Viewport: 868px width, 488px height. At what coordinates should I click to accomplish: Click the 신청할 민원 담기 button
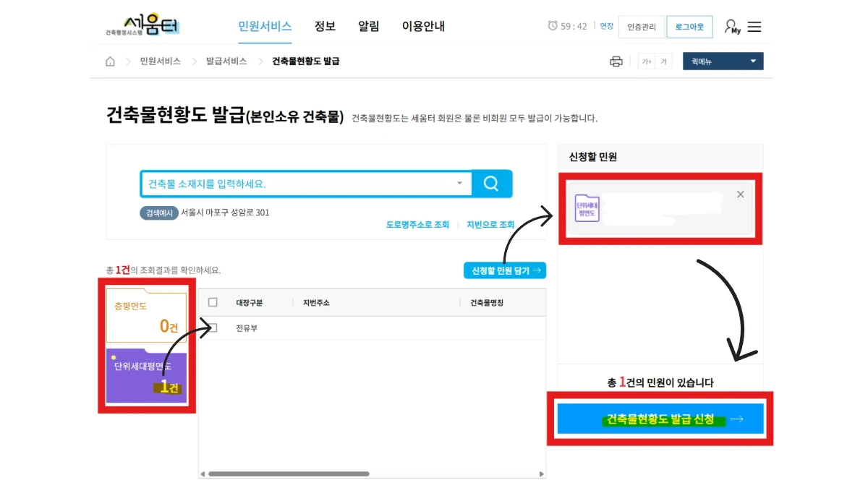(x=504, y=270)
